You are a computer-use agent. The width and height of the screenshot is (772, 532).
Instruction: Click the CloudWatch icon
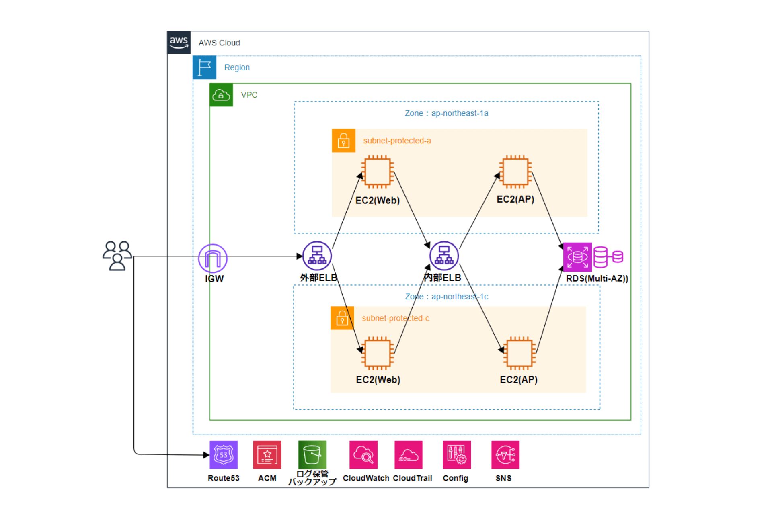(x=363, y=455)
